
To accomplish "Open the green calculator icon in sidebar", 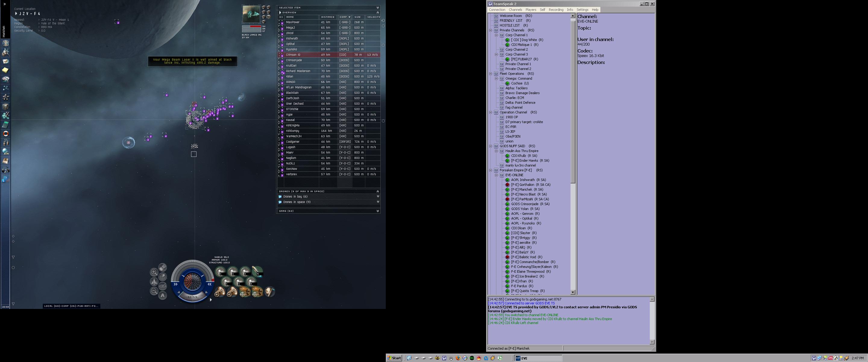I will [6, 125].
